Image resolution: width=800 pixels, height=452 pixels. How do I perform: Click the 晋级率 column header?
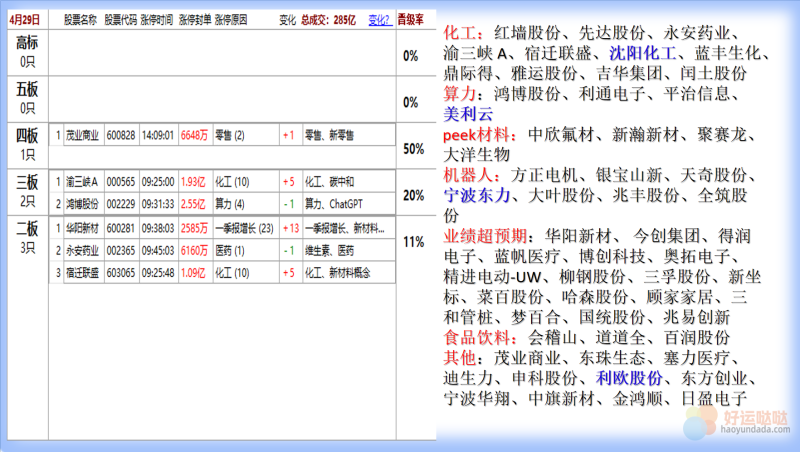click(411, 20)
